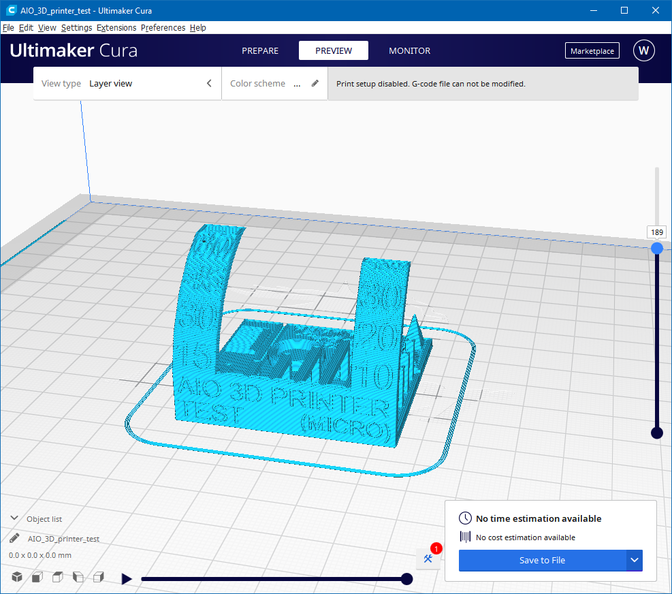Image resolution: width=672 pixels, height=594 pixels.
Task: Click the clock time estimate icon
Action: pos(465,518)
